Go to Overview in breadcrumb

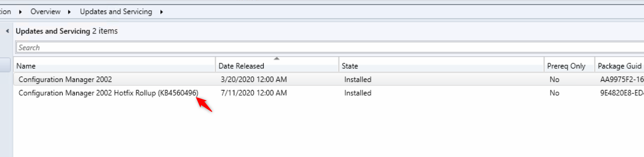click(x=45, y=12)
